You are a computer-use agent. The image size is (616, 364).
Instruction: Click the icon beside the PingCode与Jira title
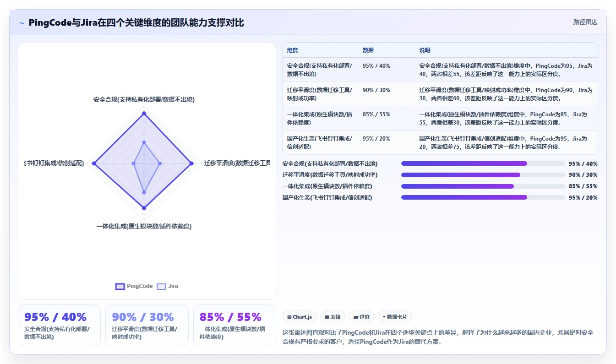(22, 23)
